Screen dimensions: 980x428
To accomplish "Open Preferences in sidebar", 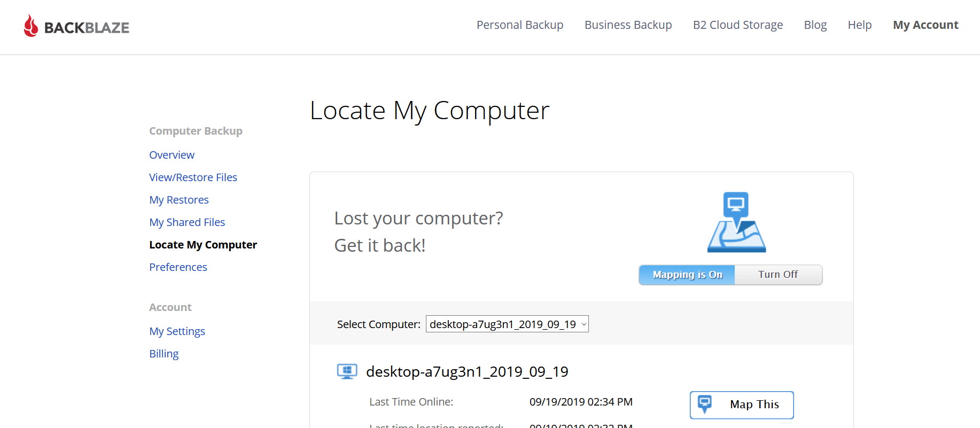I will [178, 267].
